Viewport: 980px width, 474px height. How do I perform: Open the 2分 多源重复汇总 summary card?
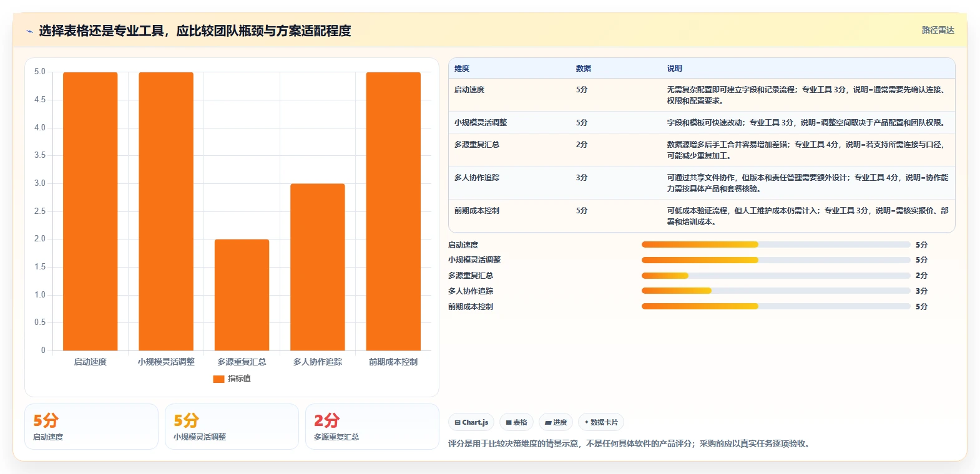pos(372,427)
